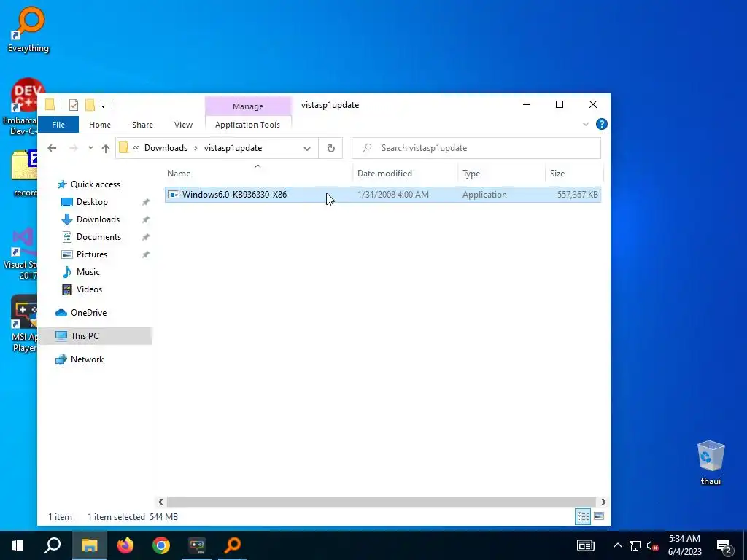This screenshot has height=560, width=747.
Task: Open the Everything desktop shortcut
Action: click(x=28, y=29)
